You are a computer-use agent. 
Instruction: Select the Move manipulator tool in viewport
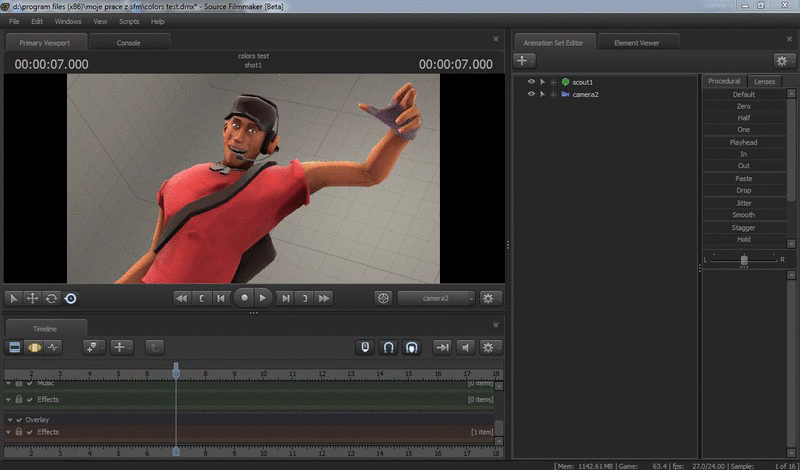[32, 298]
